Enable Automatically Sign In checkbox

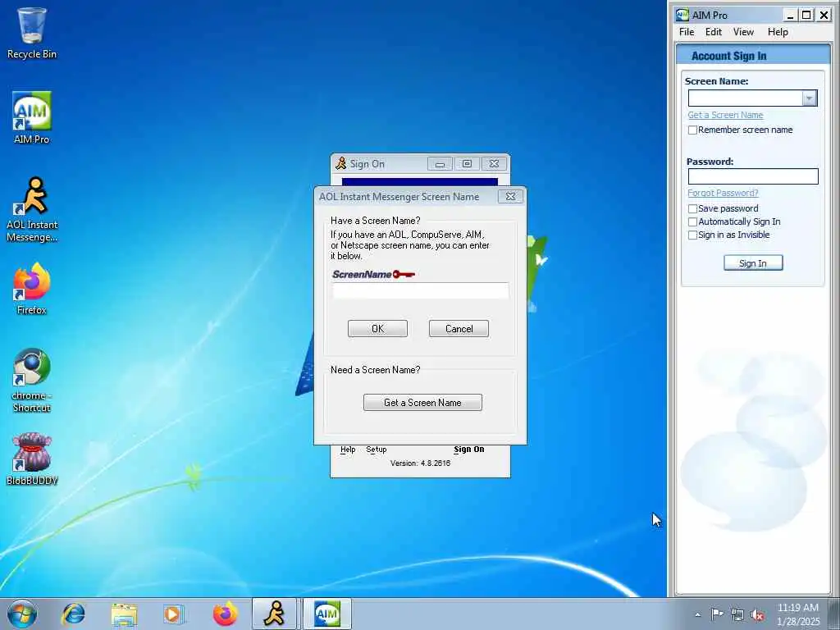coord(692,221)
